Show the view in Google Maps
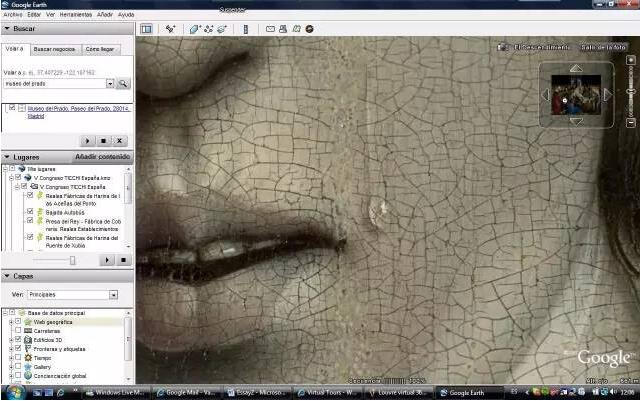The width and height of the screenshot is (640, 401). coord(296,29)
